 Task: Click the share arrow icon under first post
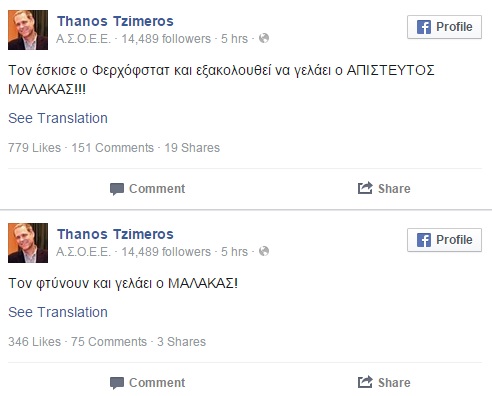(x=365, y=188)
